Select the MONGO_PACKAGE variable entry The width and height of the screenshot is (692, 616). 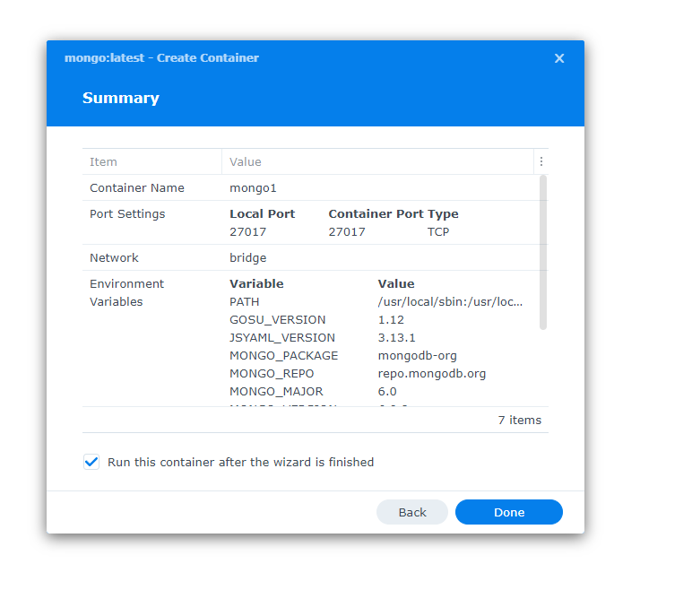283,356
